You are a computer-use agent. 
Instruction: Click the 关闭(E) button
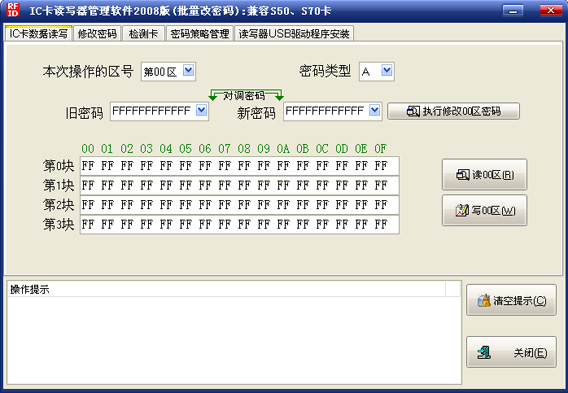click(511, 352)
